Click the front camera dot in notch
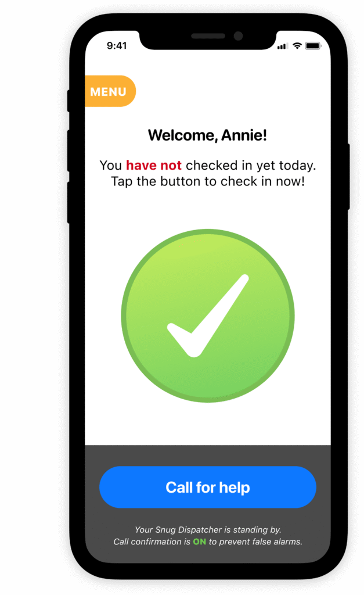 click(238, 36)
